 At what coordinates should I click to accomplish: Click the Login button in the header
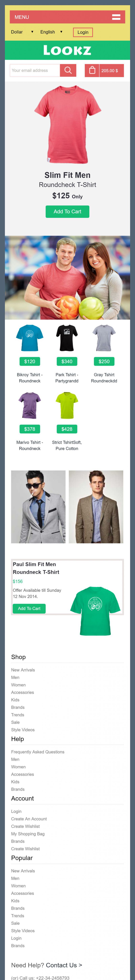[83, 32]
